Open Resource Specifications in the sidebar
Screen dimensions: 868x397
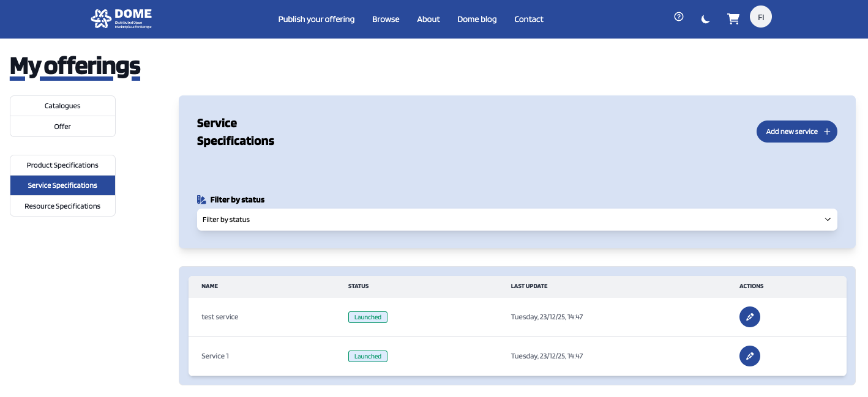click(62, 206)
